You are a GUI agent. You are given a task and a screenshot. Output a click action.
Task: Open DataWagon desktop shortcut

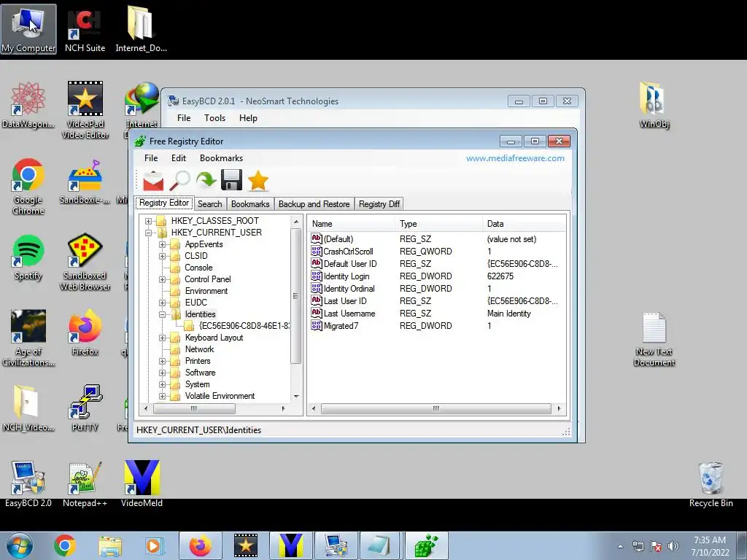click(28, 105)
